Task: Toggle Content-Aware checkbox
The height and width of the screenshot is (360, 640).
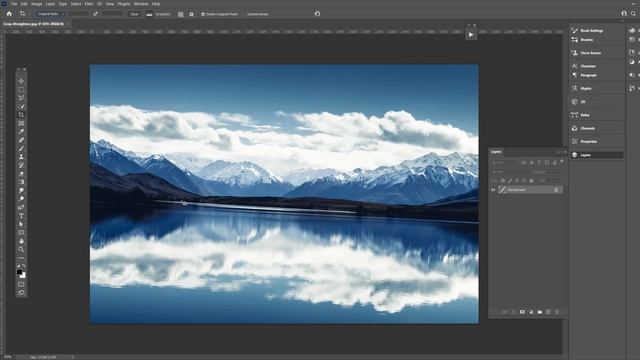Action: [x=244, y=14]
